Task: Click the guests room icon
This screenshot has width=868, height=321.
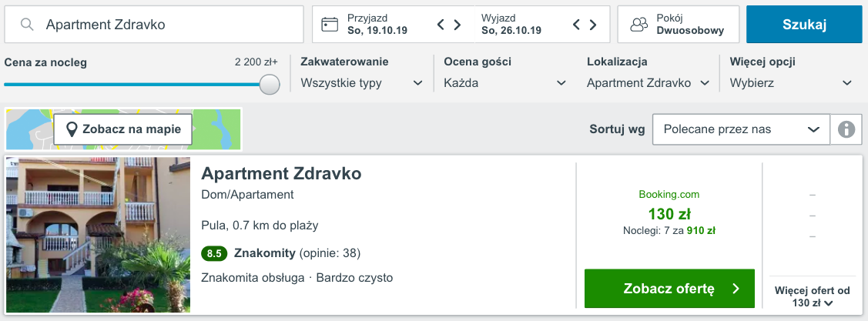Action: coord(639,25)
